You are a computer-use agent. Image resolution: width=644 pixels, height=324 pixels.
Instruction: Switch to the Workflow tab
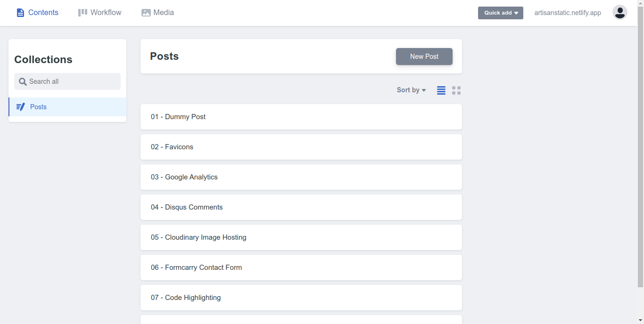tap(99, 13)
